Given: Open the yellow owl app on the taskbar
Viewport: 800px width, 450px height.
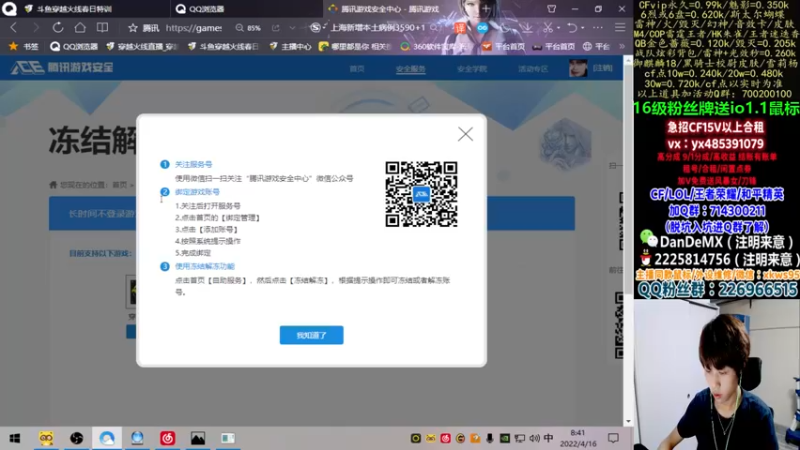Looking at the screenshot, I should tap(46, 438).
